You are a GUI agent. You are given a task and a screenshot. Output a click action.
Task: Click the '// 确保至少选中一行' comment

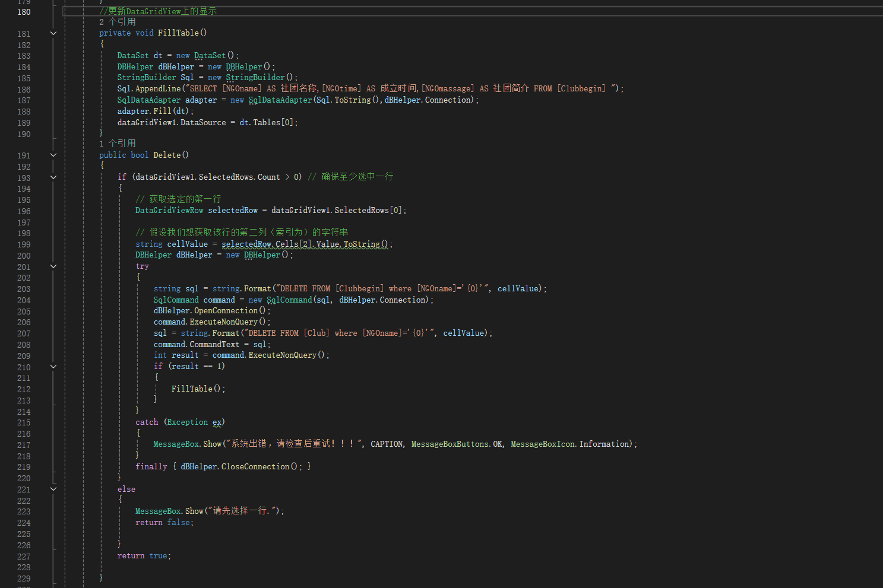(x=350, y=177)
